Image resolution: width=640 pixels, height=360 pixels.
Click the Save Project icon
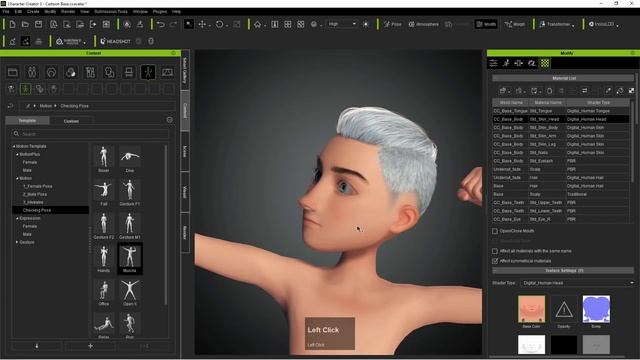[38, 24]
